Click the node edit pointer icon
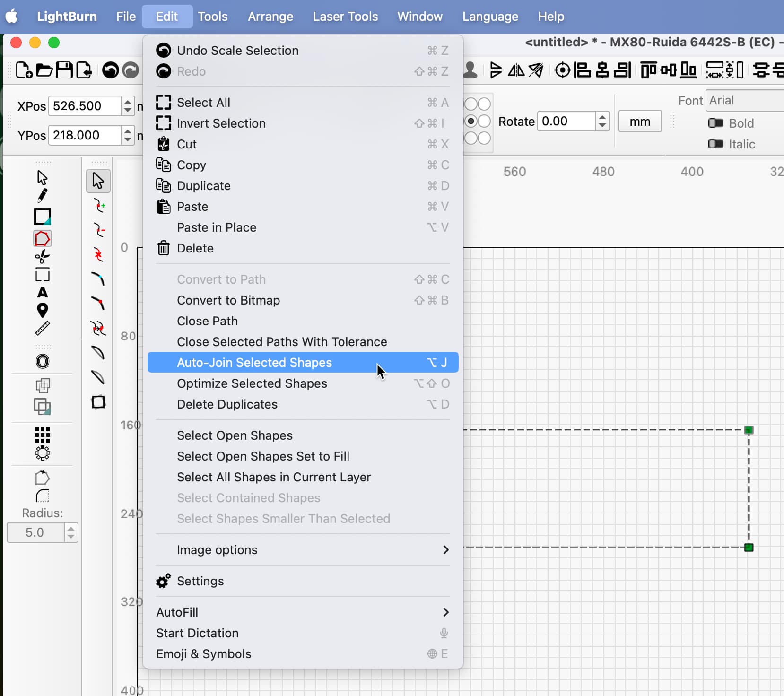 point(98,181)
